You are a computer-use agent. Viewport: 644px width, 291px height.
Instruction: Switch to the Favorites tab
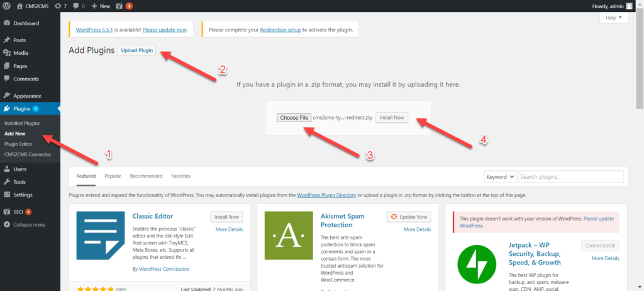tap(181, 176)
